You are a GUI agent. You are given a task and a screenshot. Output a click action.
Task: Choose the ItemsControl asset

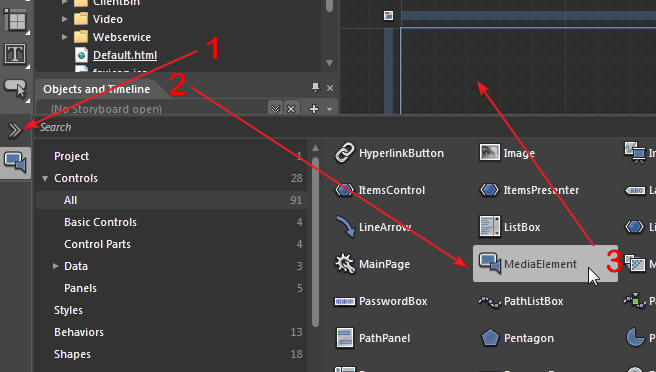(380, 190)
